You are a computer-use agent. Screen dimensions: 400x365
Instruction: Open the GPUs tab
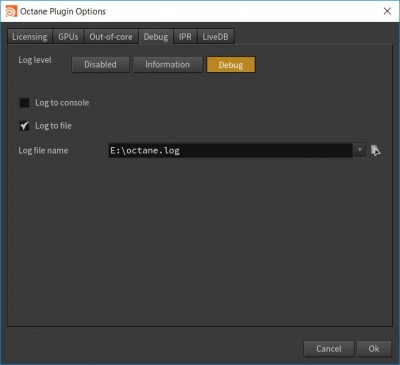(x=68, y=36)
